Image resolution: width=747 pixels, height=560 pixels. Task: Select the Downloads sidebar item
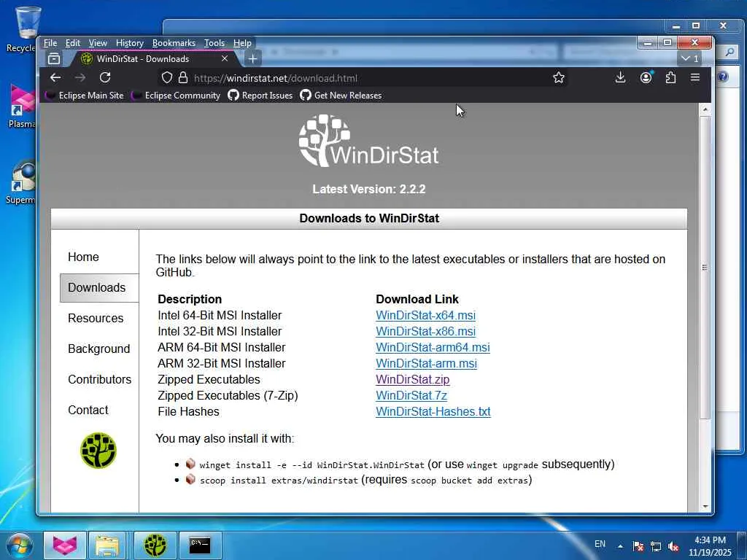coord(99,287)
